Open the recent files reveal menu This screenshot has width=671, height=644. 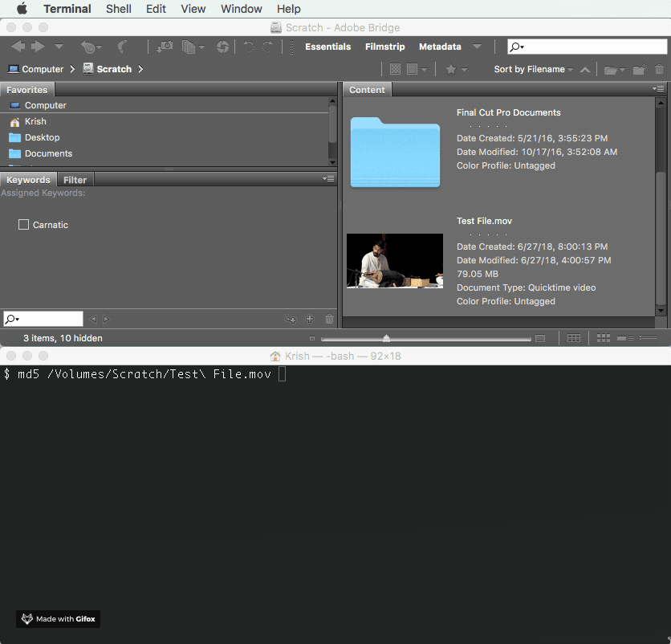(91, 47)
